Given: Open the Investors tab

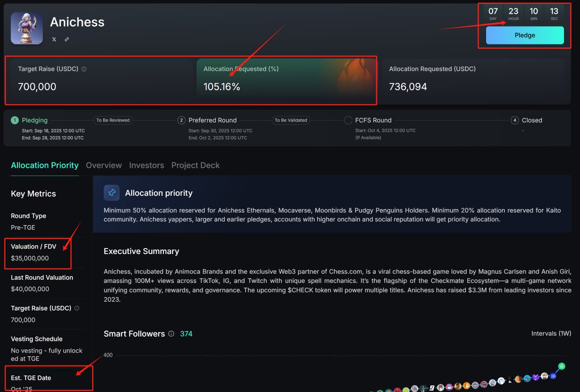Looking at the screenshot, I should [146, 165].
